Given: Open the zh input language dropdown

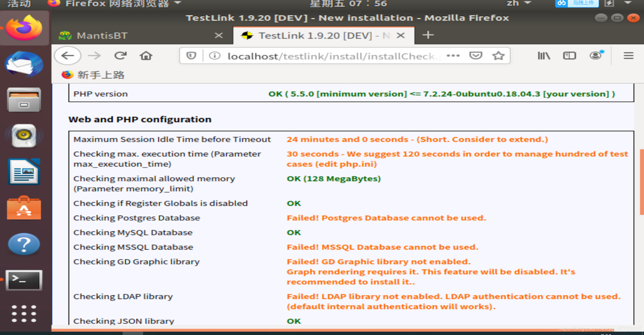Looking at the screenshot, I should pos(519,3).
